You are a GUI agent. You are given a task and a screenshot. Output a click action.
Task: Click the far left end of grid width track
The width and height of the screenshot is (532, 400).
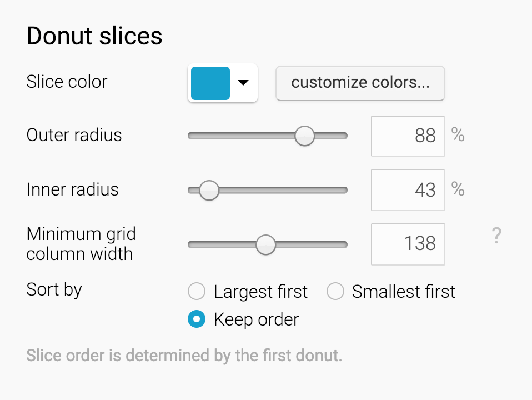tap(192, 244)
